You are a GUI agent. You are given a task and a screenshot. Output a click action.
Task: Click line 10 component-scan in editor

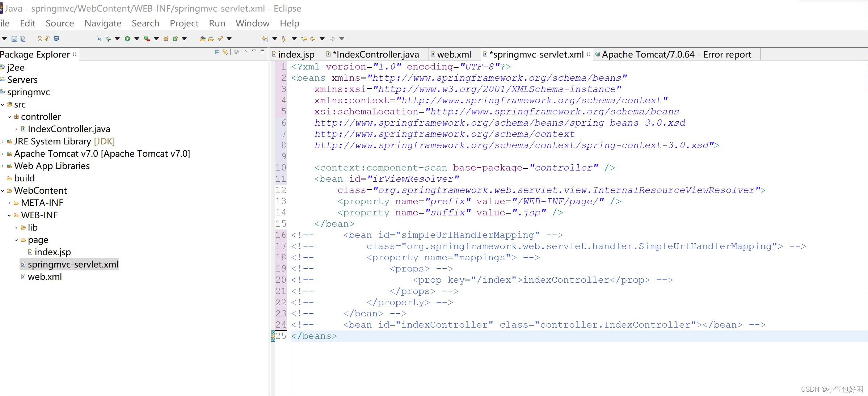tap(465, 168)
